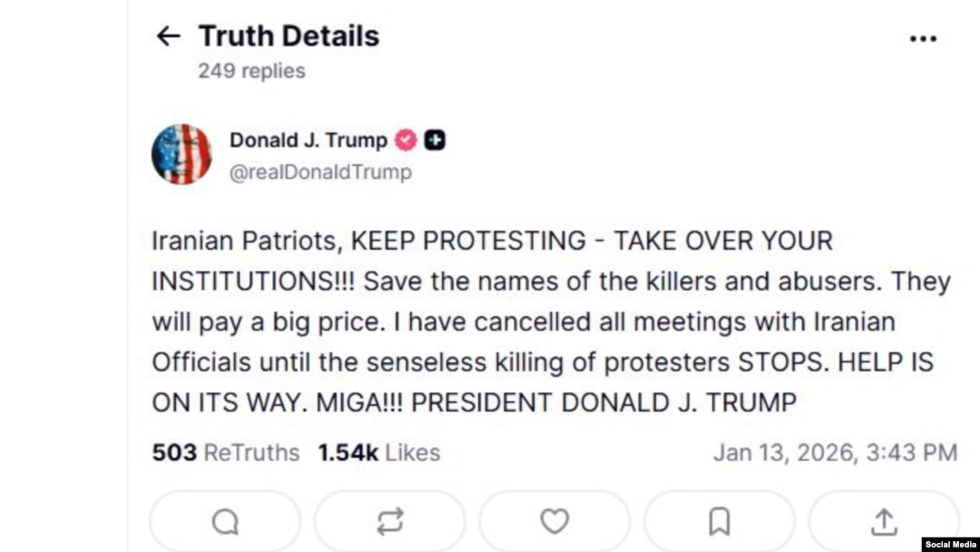Open the three-dots more options menu

[922, 38]
